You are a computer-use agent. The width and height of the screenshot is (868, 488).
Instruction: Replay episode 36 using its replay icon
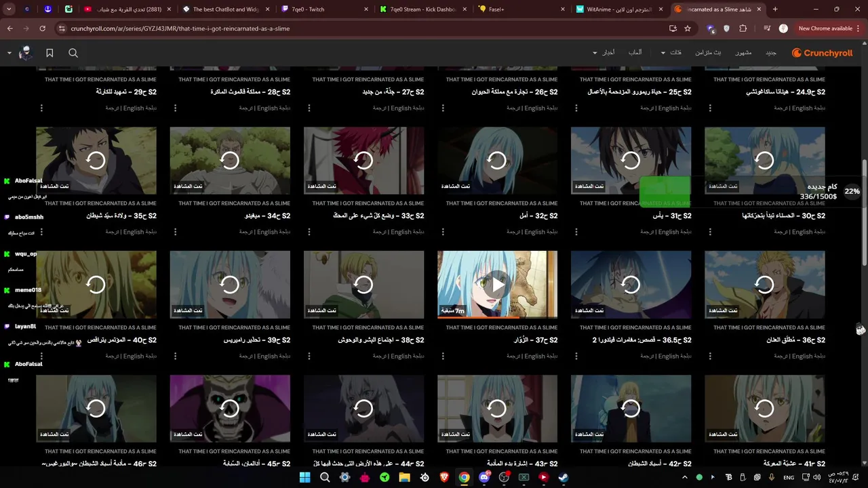[x=765, y=285]
